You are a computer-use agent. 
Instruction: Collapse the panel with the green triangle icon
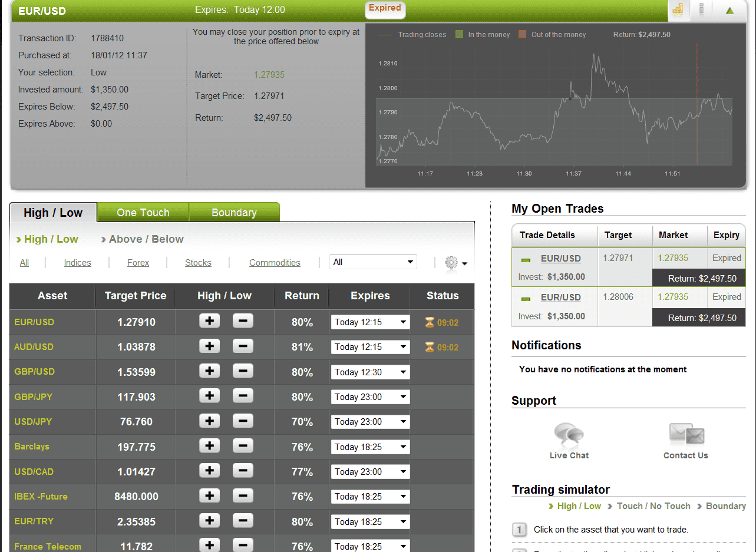[731, 11]
